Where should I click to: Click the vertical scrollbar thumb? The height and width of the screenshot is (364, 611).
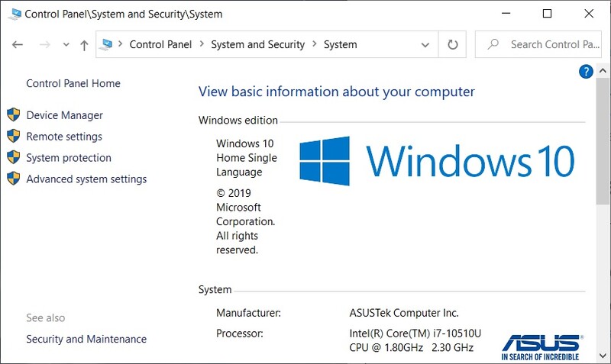[x=603, y=141]
